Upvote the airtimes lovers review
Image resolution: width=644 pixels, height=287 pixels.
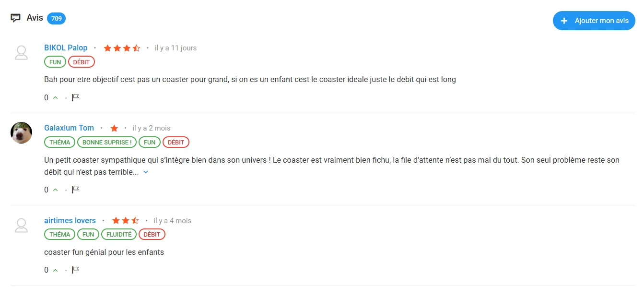coord(55,270)
